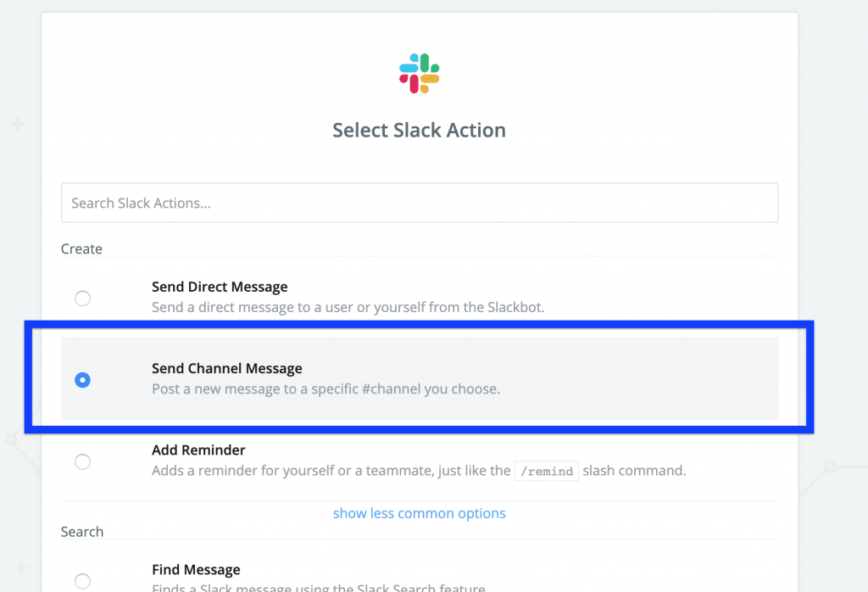Click 'show less common options' link

click(x=419, y=513)
